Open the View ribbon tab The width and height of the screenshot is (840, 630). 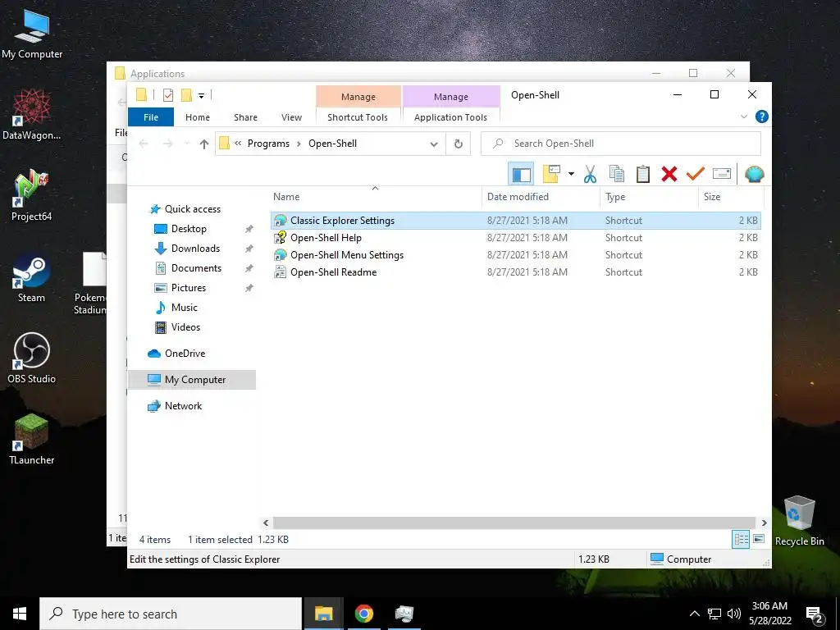click(x=291, y=117)
